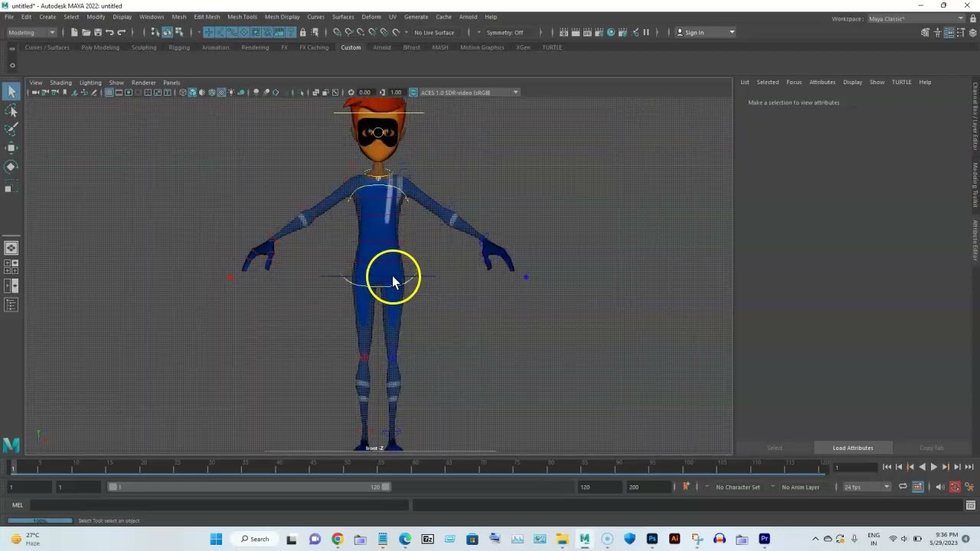Toggle Auto Keyframe red button
Screen dimensions: 980x551
coord(955,487)
